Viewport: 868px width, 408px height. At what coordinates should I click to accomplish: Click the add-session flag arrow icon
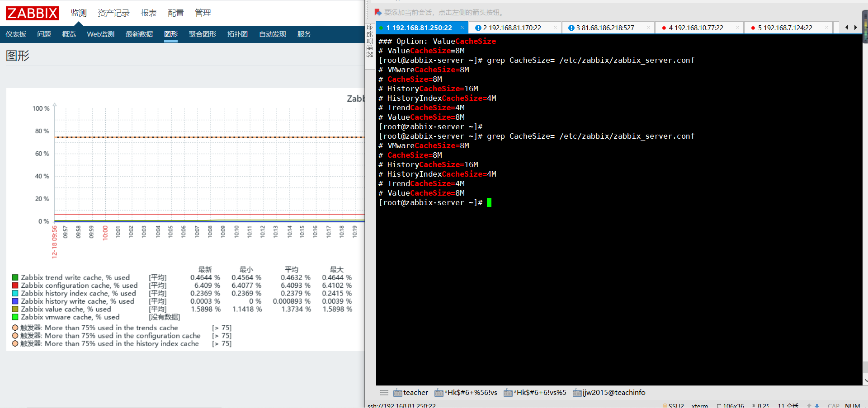point(378,12)
